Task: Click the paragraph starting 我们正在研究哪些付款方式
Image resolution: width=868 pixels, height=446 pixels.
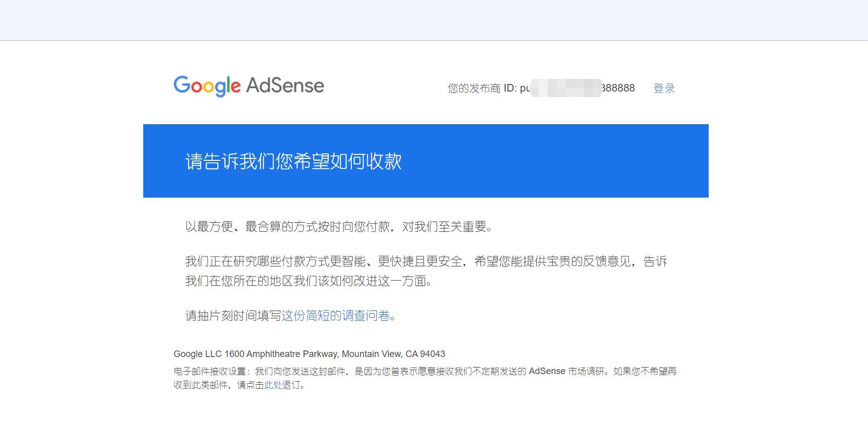Action: (426, 271)
